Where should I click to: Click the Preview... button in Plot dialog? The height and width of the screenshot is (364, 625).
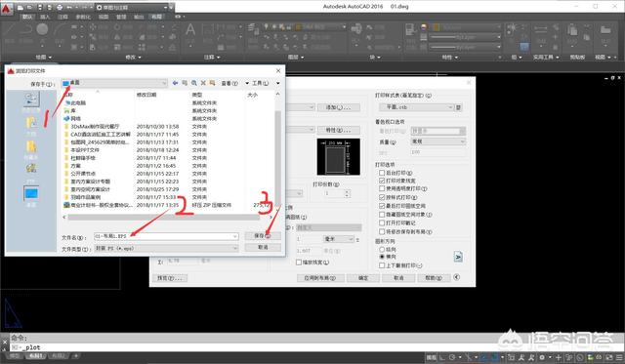point(170,278)
